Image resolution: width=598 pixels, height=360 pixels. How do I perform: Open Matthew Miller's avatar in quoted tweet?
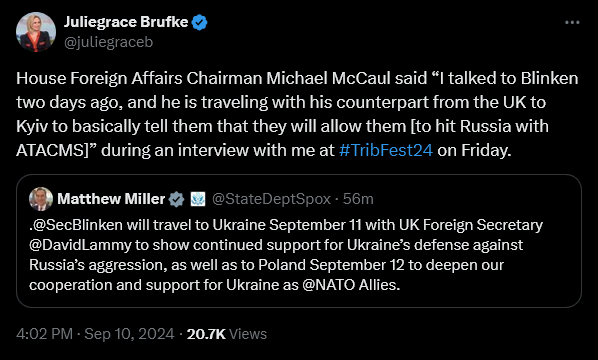(x=41, y=199)
